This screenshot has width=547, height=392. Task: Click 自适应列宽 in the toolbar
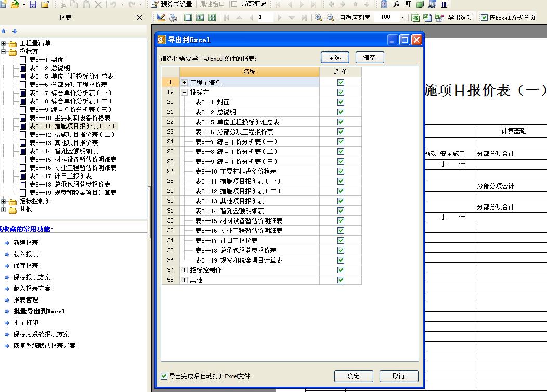(x=355, y=18)
